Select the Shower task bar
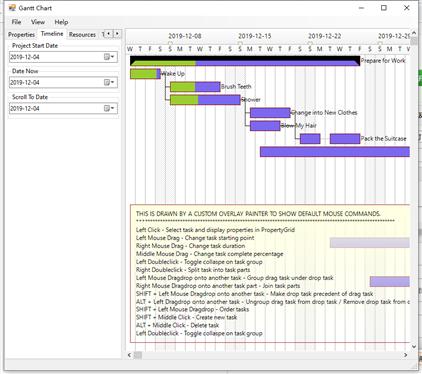The image size is (422, 374). (x=205, y=100)
